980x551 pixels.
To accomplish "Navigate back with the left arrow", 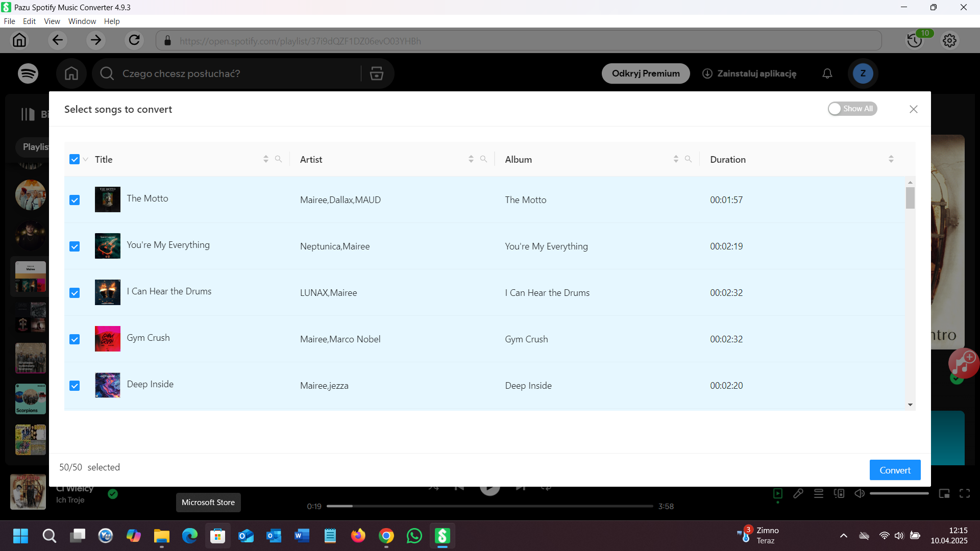I will (58, 40).
